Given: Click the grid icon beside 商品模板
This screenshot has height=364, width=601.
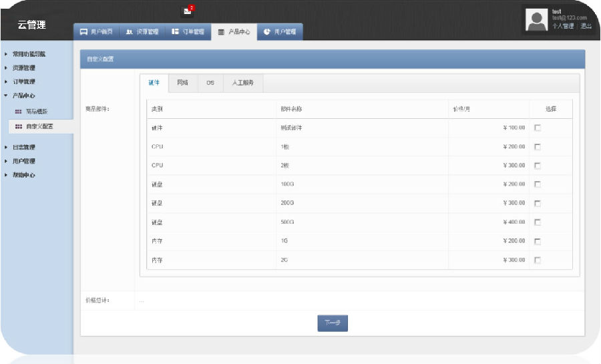Looking at the screenshot, I should coord(19,112).
